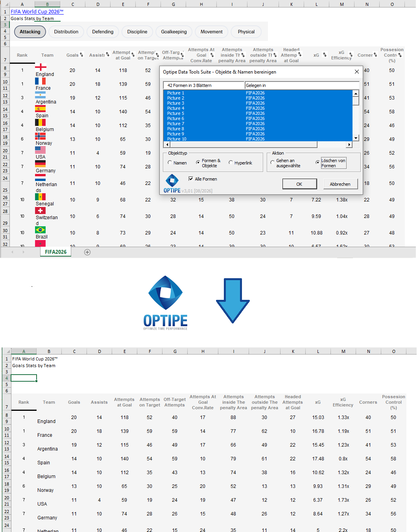Select the France flag picture
The image size is (419, 532).
40,81
